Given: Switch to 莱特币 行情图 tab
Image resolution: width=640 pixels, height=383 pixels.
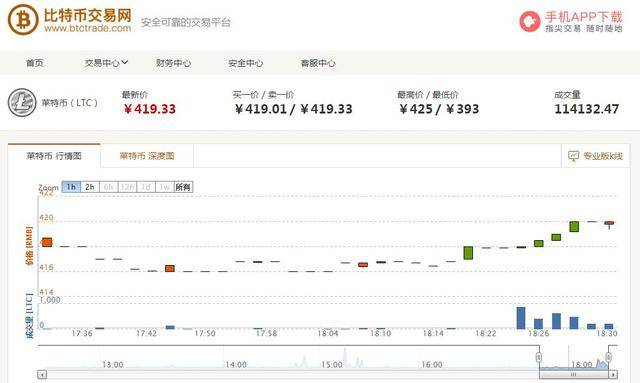Looking at the screenshot, I should pos(54,156).
